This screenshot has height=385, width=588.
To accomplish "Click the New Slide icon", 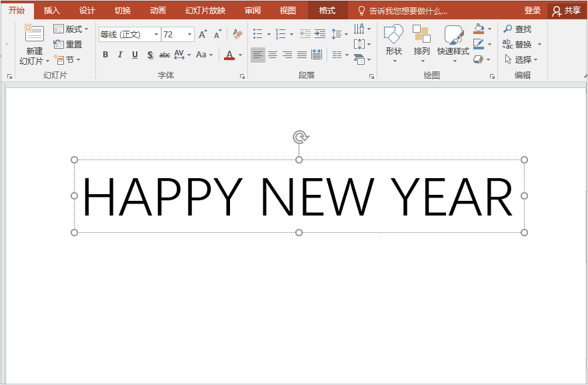I will click(34, 33).
